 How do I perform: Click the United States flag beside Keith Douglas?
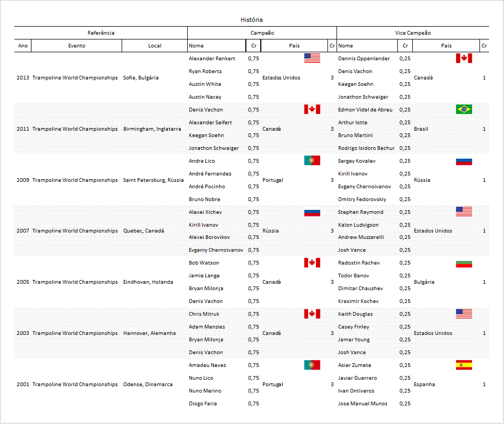pyautogui.click(x=464, y=314)
